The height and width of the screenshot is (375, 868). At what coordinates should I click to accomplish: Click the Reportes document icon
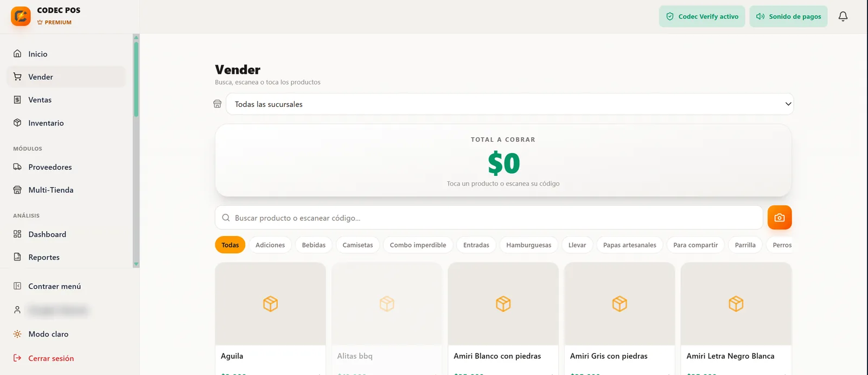17,257
